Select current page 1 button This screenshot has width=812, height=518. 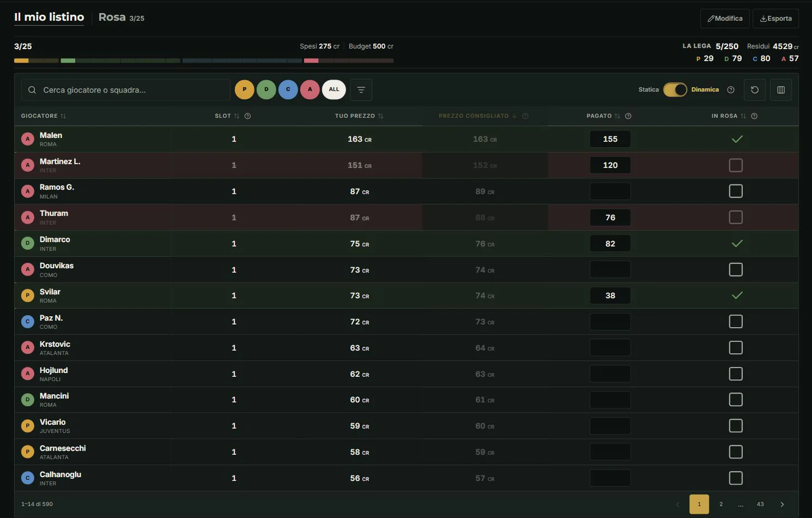(x=699, y=504)
